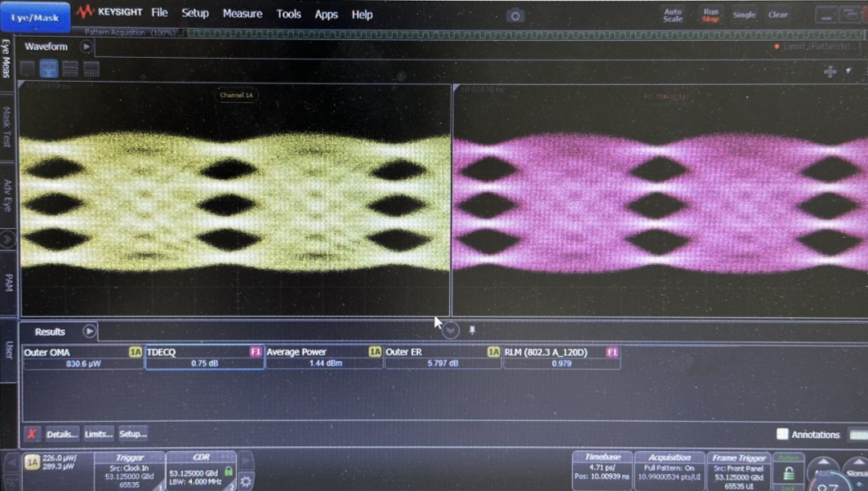Open the Measure menu
The image size is (868, 491).
(242, 14)
